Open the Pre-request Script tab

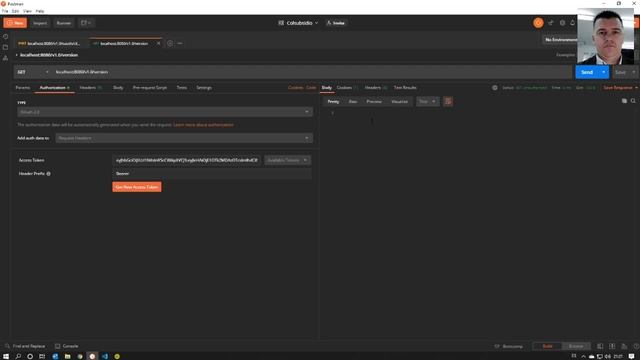[150, 88]
